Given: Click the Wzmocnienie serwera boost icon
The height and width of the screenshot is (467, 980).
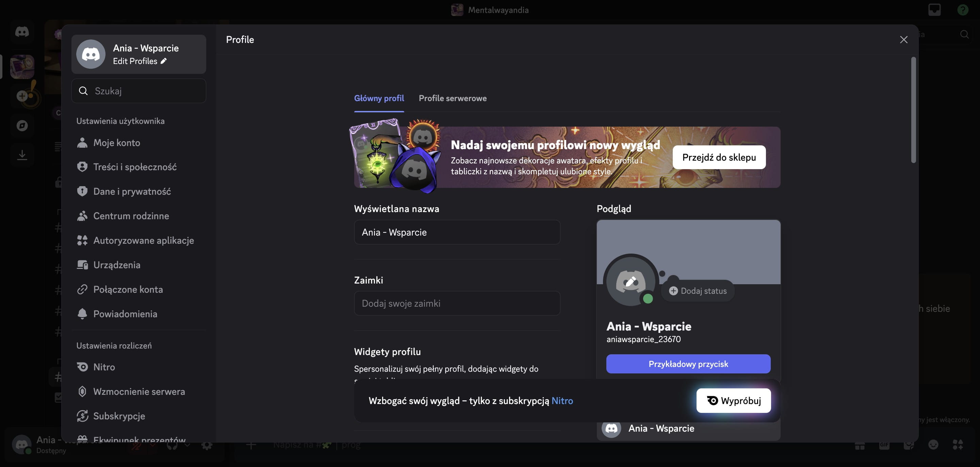Looking at the screenshot, I should click(x=82, y=392).
